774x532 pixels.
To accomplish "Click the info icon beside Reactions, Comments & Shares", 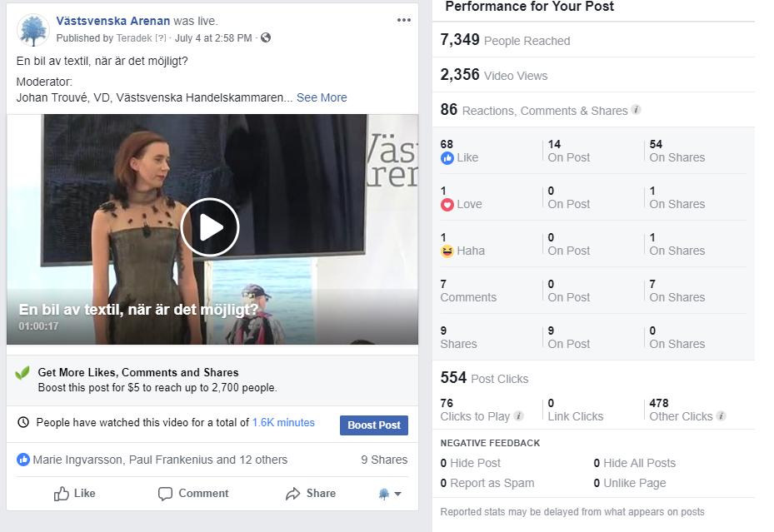I will click(x=637, y=109).
